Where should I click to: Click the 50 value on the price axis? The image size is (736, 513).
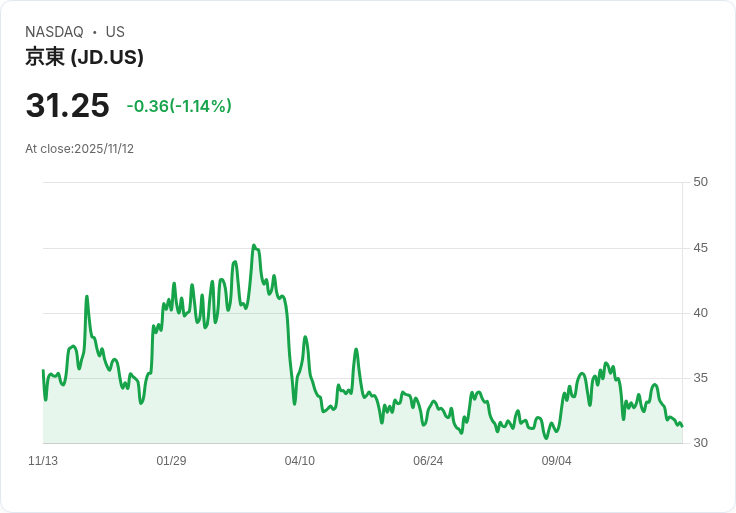(700, 182)
